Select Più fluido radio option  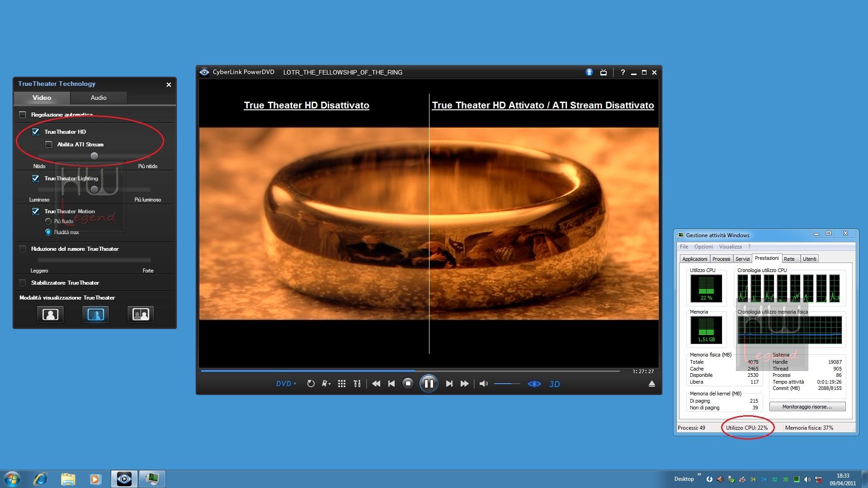(x=48, y=221)
